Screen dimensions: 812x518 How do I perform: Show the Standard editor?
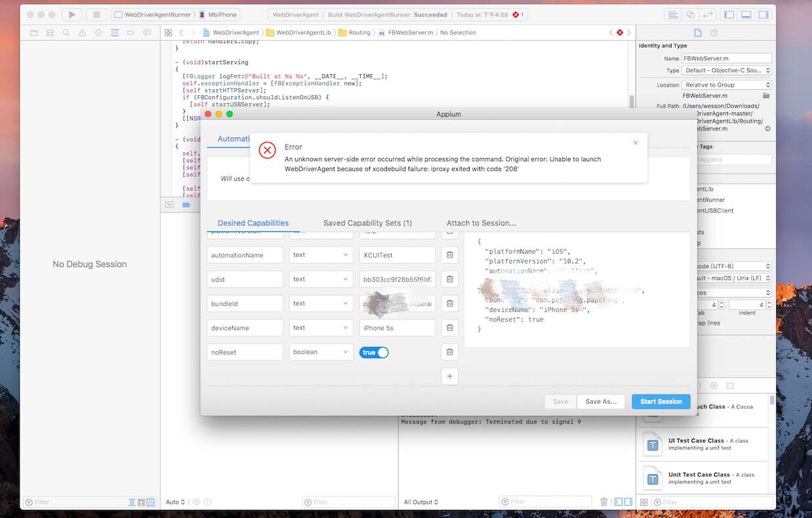(x=673, y=14)
